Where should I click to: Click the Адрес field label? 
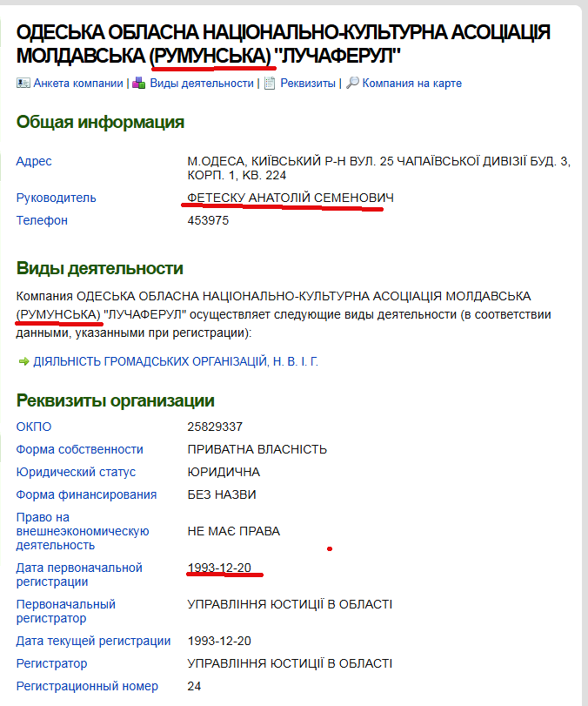pyautogui.click(x=34, y=161)
